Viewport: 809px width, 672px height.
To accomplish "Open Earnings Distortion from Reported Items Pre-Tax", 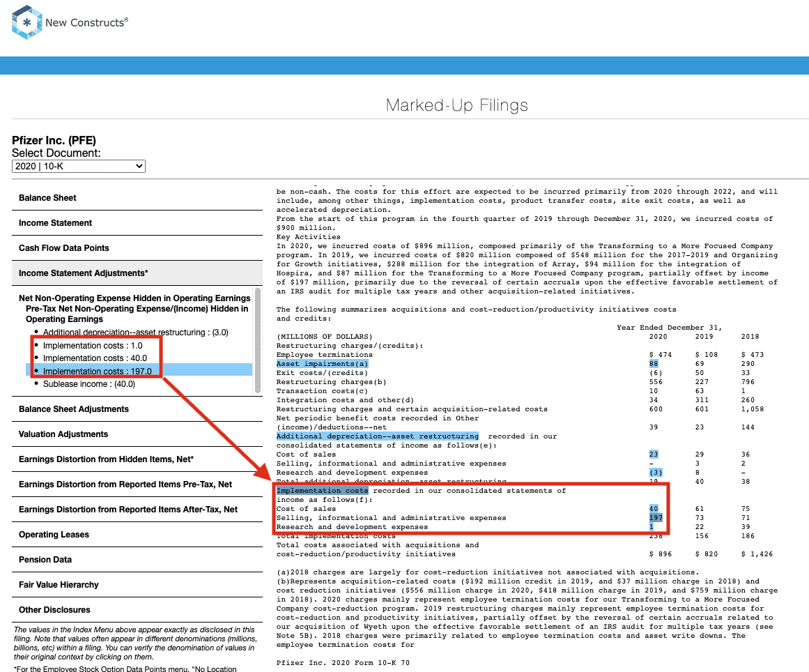I will point(137,484).
